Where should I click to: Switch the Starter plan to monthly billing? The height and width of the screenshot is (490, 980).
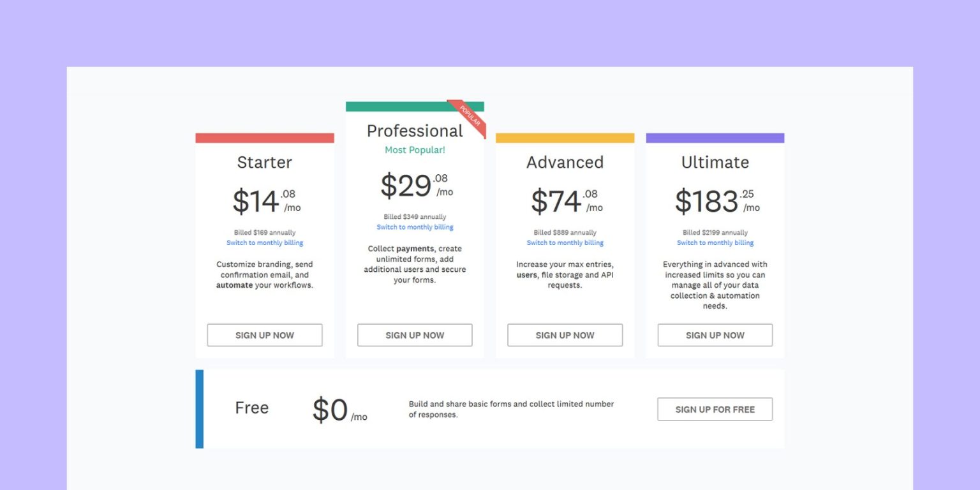(264, 242)
